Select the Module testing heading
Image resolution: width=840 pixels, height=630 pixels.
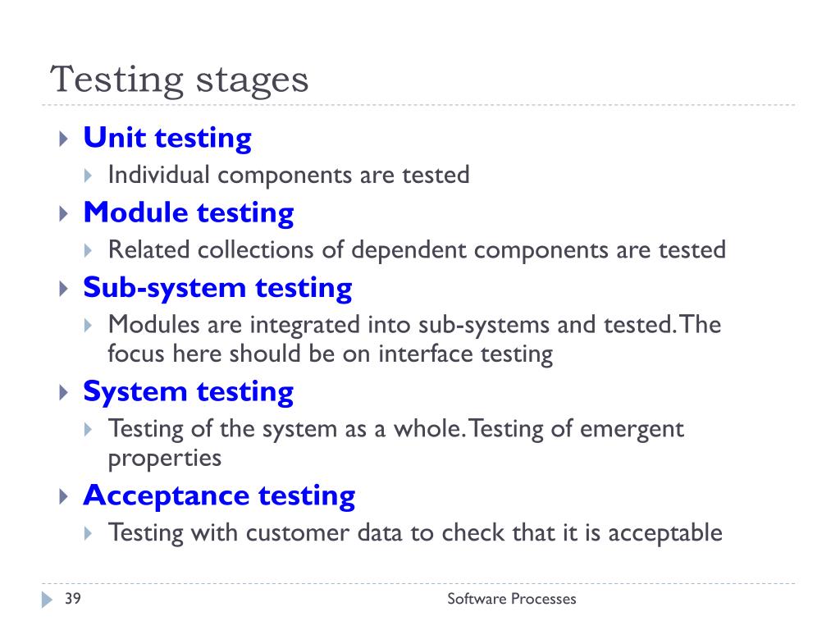pyautogui.click(x=189, y=213)
